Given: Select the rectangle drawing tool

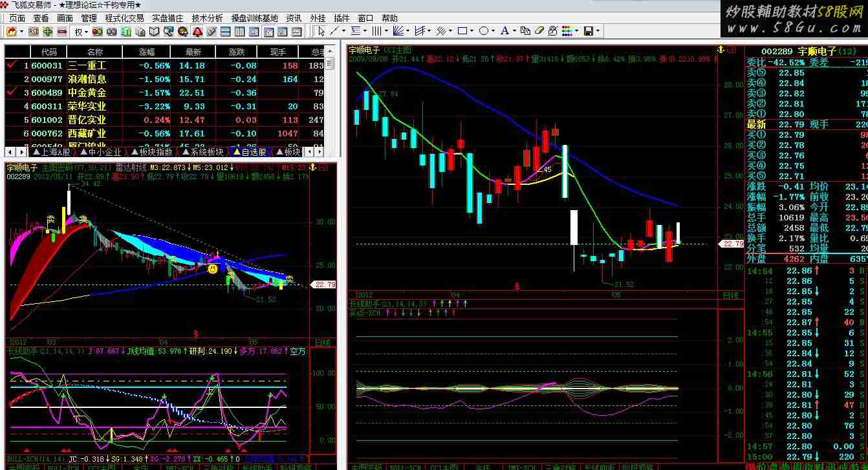Looking at the screenshot, I should pyautogui.click(x=462, y=31).
